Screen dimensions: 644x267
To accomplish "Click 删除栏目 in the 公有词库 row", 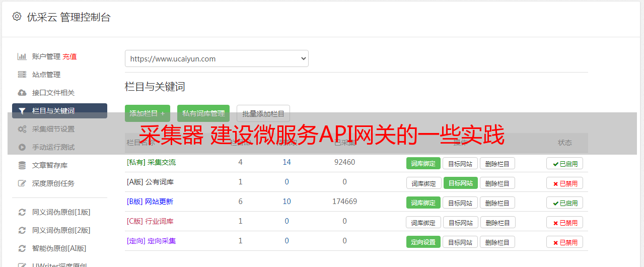I will pyautogui.click(x=497, y=183).
